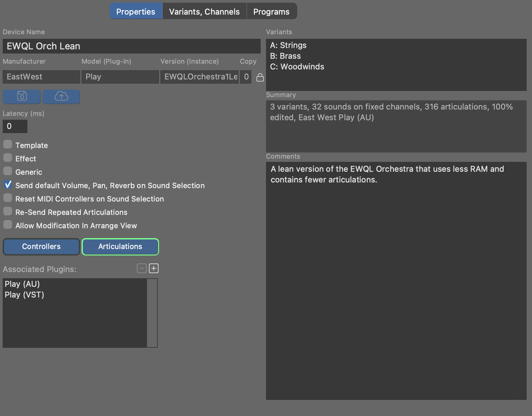532x416 pixels.
Task: Click the lock icon next to Copy
Action: coord(260,78)
